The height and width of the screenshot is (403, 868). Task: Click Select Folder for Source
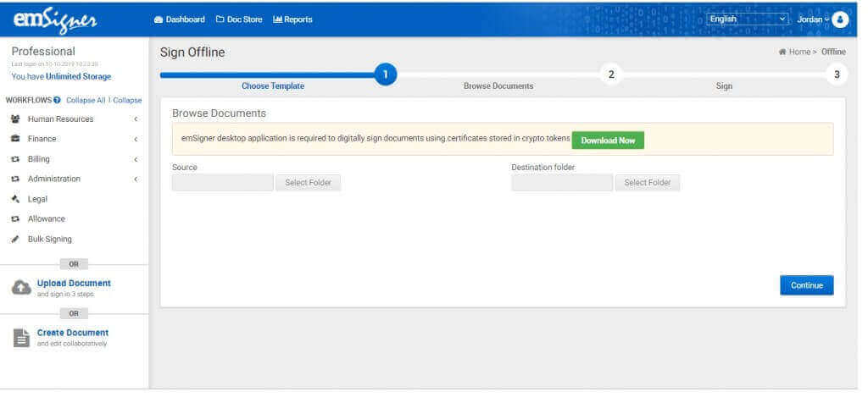(308, 182)
